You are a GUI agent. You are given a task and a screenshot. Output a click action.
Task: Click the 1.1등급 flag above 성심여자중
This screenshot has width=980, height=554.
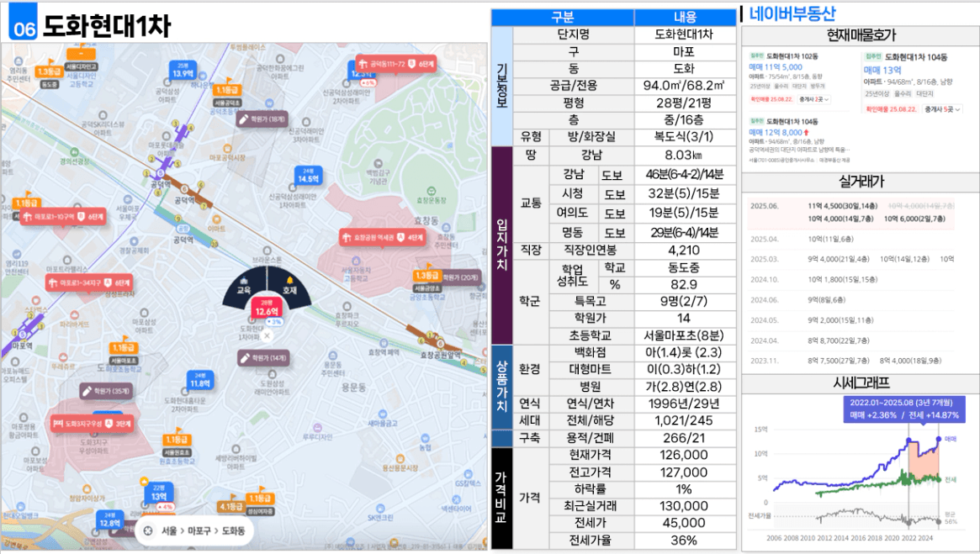(259, 498)
